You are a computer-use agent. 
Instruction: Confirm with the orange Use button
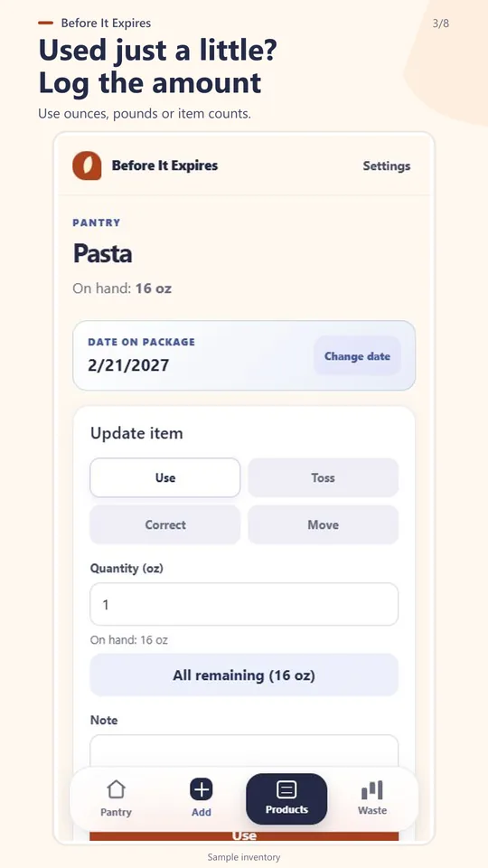coord(244,835)
